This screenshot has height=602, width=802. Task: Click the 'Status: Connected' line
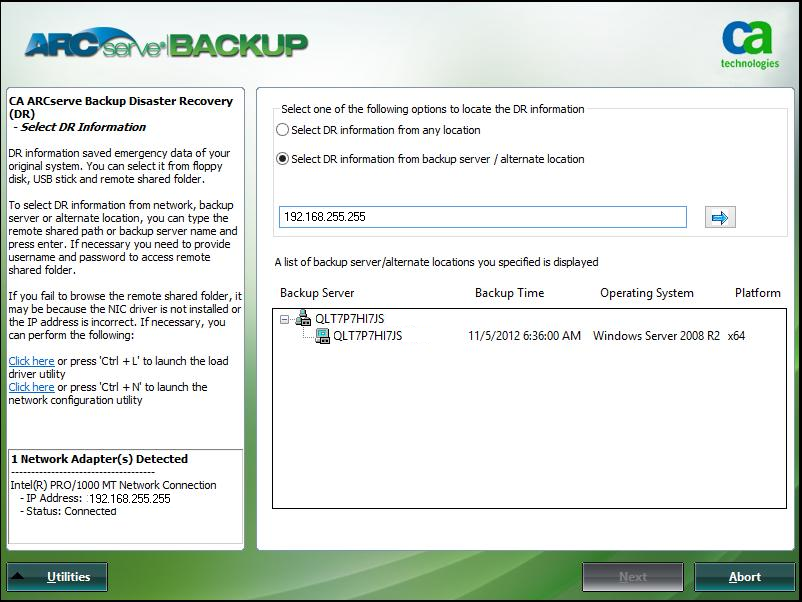[x=68, y=511]
